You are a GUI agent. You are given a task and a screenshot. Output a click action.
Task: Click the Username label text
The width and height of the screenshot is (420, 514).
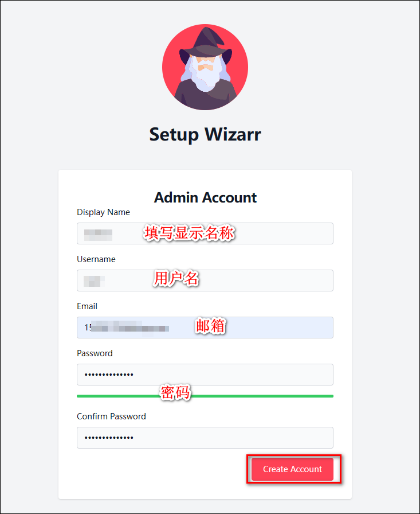(x=96, y=259)
